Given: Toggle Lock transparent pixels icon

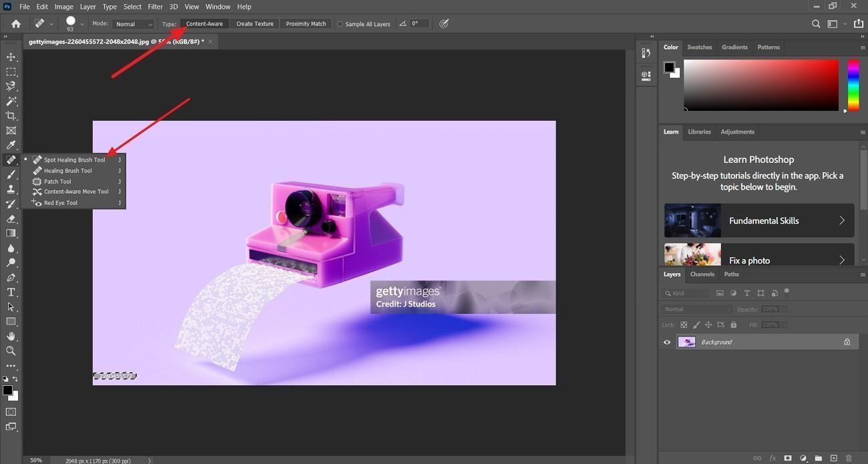Looking at the screenshot, I should [x=684, y=325].
